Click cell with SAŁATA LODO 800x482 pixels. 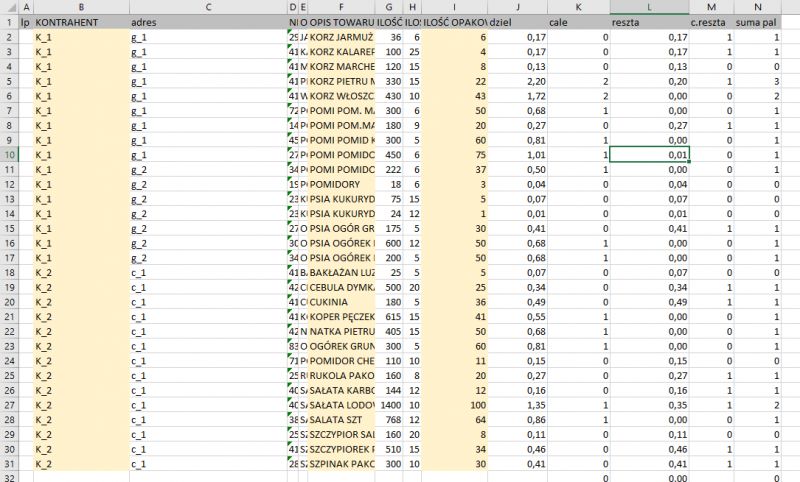pos(341,405)
